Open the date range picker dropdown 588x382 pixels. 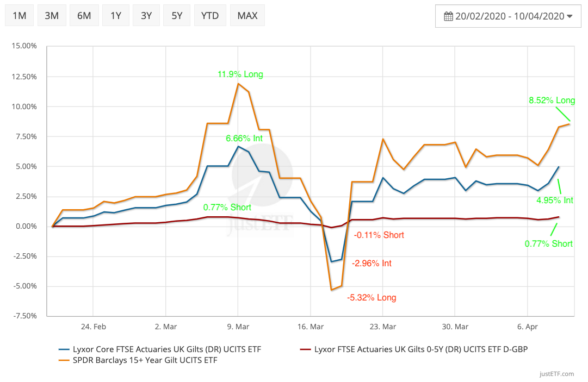tap(508, 16)
